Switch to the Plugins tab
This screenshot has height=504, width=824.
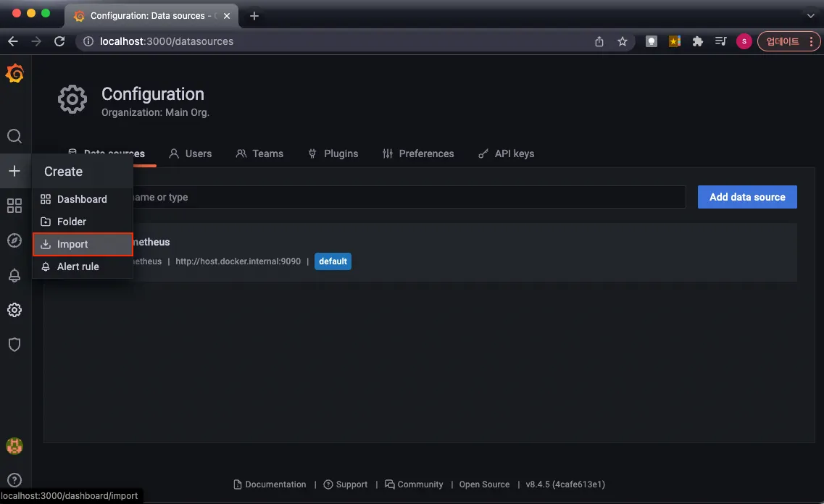click(333, 154)
